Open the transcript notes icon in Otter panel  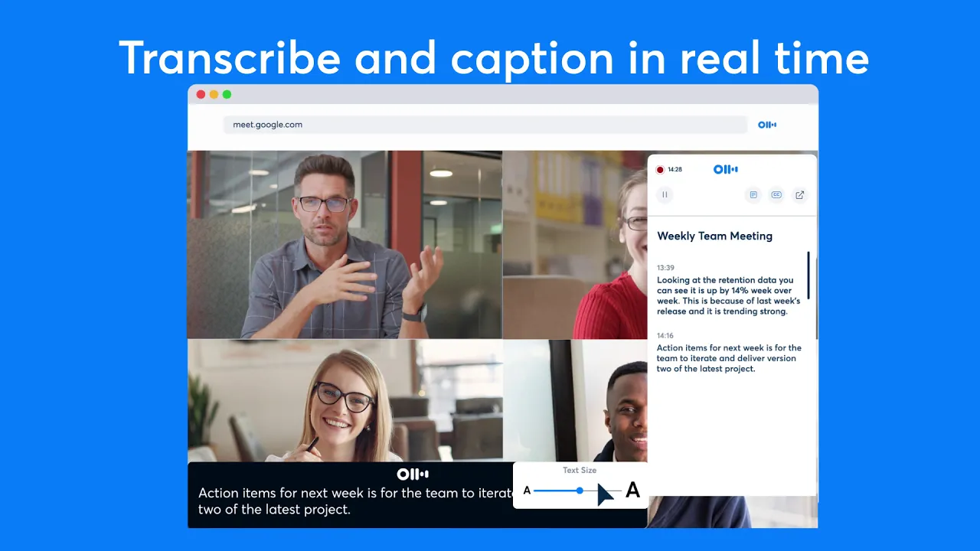point(753,195)
